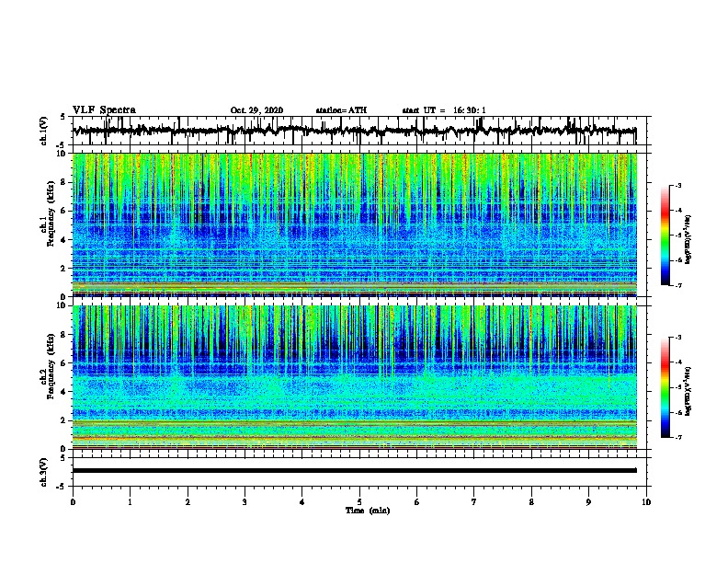Screen dimensions: 728x563
Task: Click the ch.1 spectrogram color bar
Action: (x=665, y=236)
